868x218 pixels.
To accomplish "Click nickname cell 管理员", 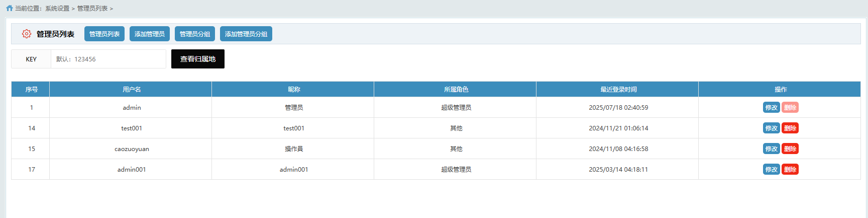I will [294, 107].
